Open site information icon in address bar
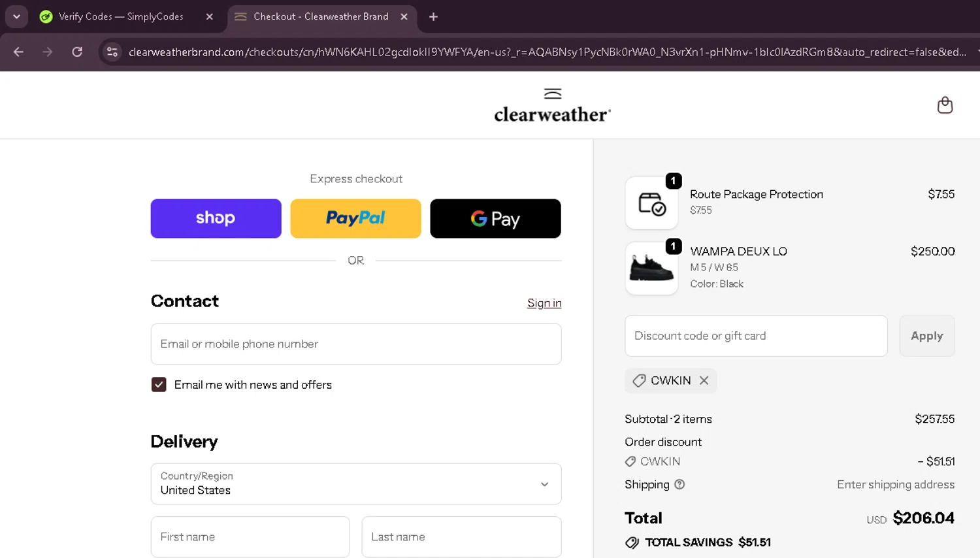The image size is (980, 558). (112, 52)
